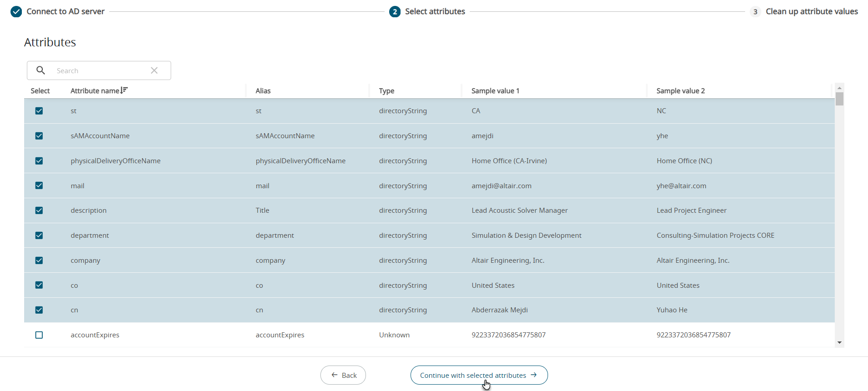868x391 pixels.
Task: Click step 3 circle for Clean up values
Action: pyautogui.click(x=755, y=12)
